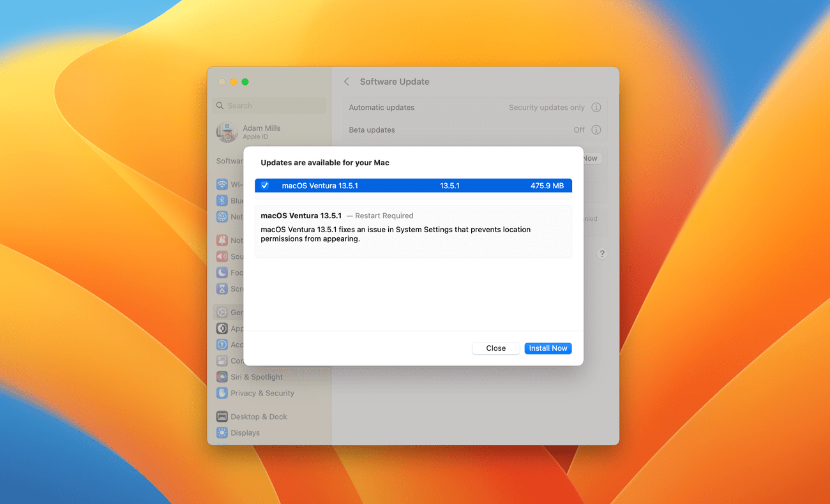Open Privacy & Security via the hand icon
This screenshot has height=504, width=830.
[x=222, y=393]
